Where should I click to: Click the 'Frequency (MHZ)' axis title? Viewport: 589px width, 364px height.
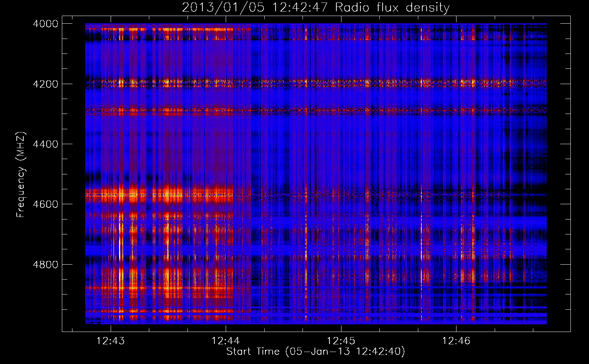coord(21,175)
